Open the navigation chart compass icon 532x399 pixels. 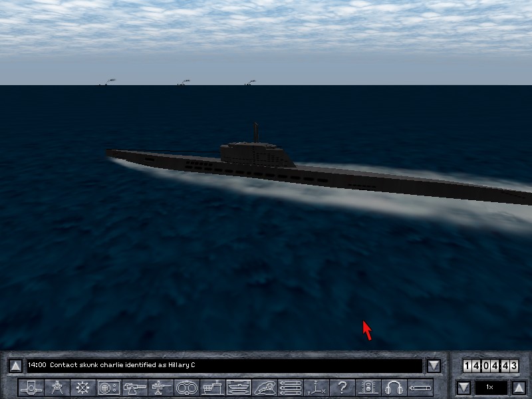pos(57,387)
